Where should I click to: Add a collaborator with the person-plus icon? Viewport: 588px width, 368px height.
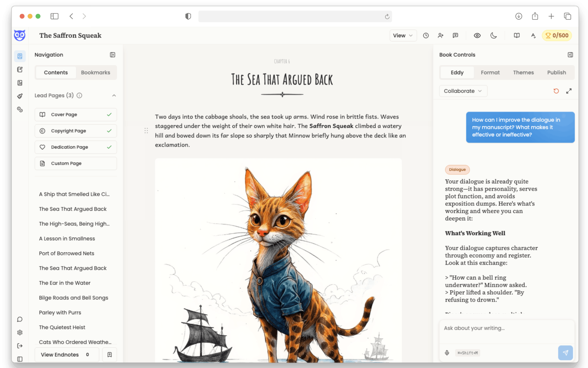click(441, 36)
